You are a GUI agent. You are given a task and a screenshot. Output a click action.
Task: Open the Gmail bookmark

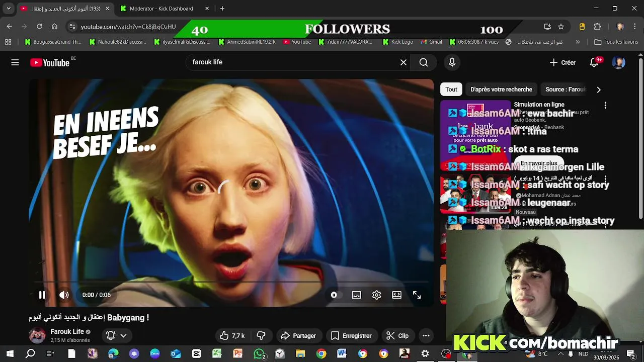(431, 42)
